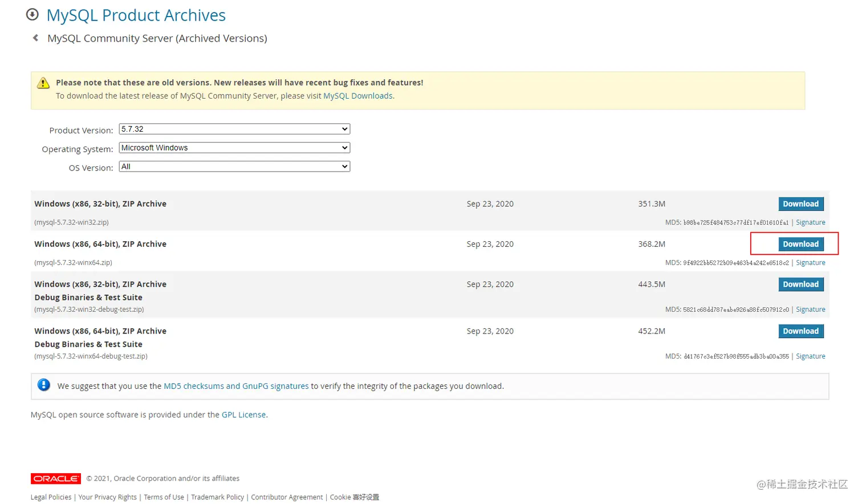Click the Windows (x86, 64-bit), ZIP Archive title without Debug Binaries

click(100, 244)
